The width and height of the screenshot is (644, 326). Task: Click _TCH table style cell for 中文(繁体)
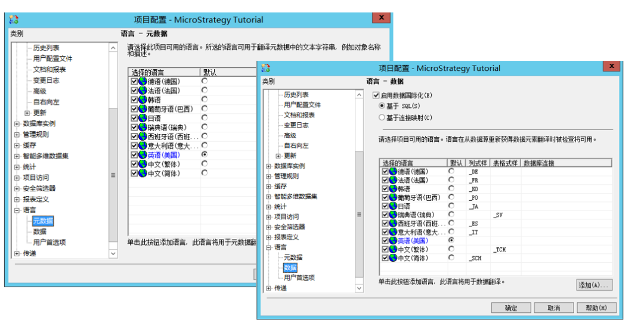click(506, 250)
